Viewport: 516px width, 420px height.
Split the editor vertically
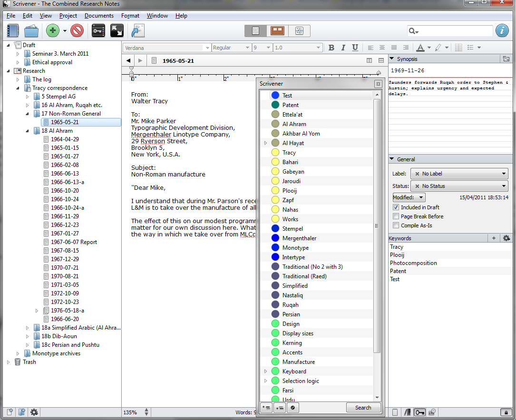(369, 60)
